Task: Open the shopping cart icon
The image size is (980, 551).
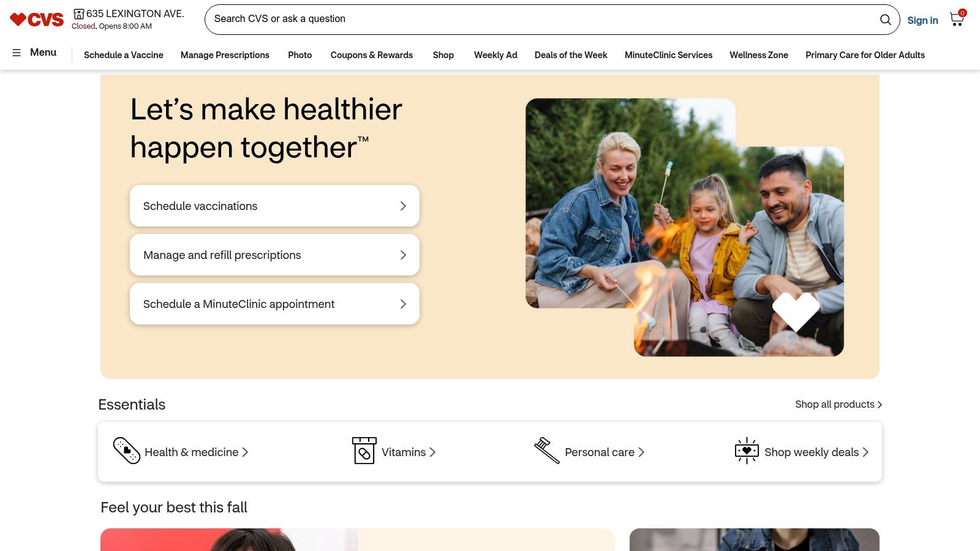Action: click(x=957, y=19)
